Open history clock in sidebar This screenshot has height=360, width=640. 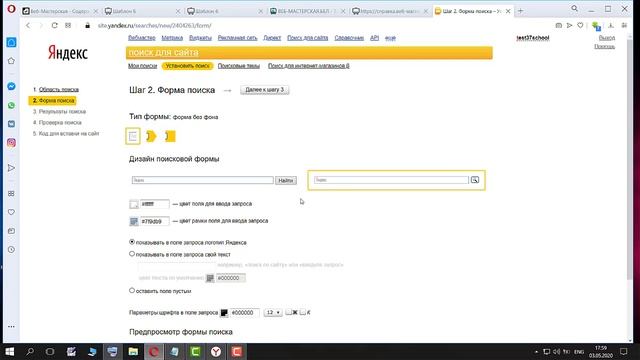point(11,249)
